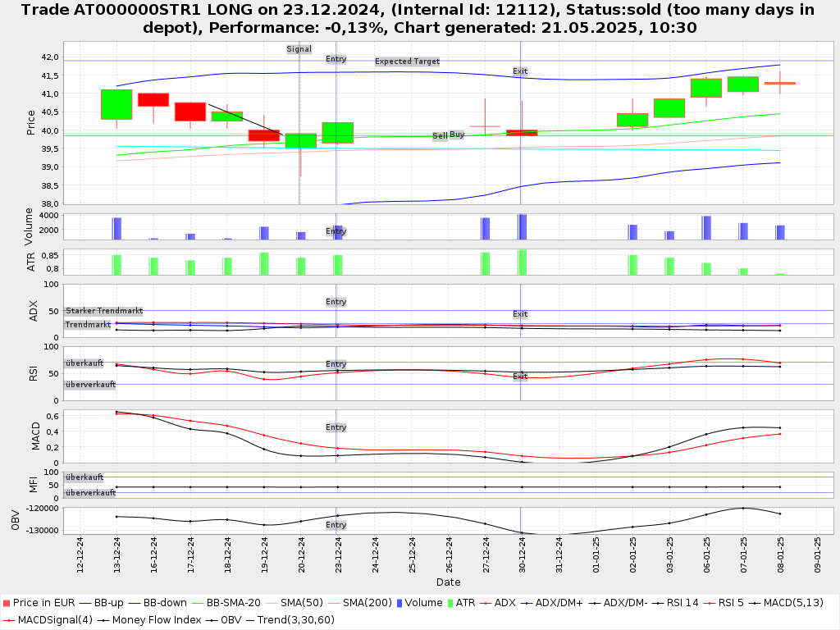Viewport: 840px width, 630px height.
Task: Click the red Price in EUR legend marker
Action: coord(7,603)
